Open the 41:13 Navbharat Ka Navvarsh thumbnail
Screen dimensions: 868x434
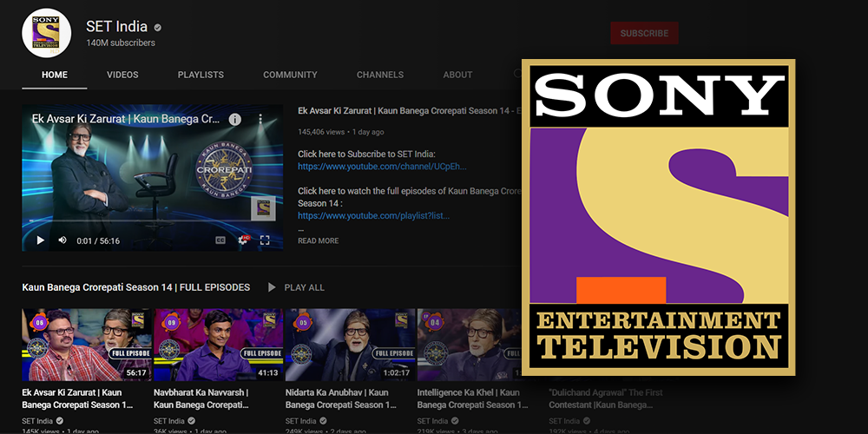pyautogui.click(x=218, y=345)
